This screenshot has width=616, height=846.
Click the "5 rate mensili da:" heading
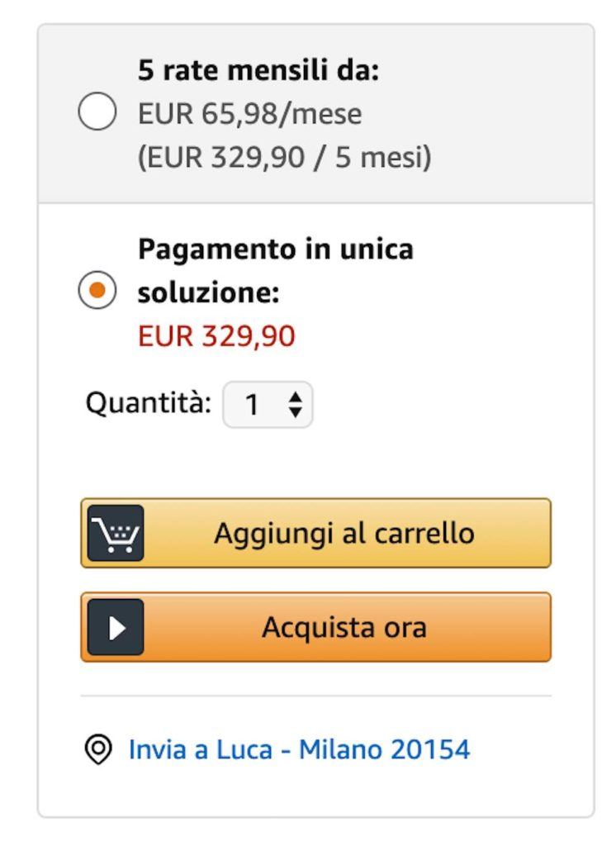[x=258, y=71]
